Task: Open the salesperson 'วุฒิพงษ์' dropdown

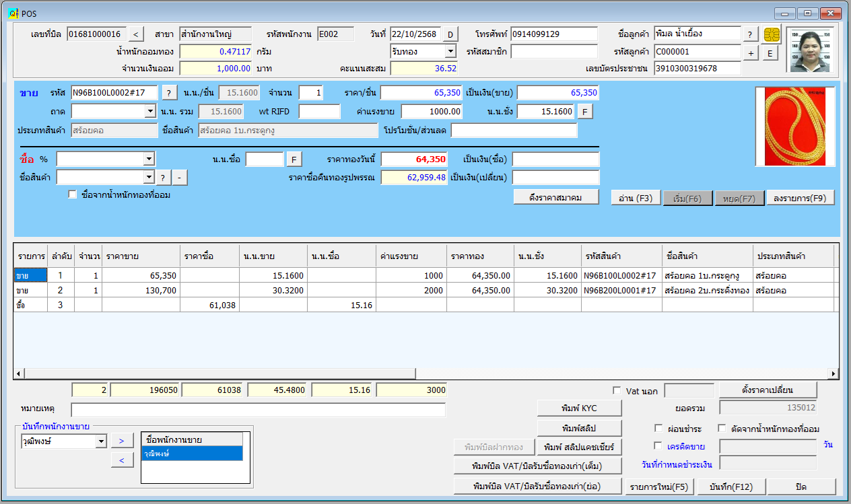Action: point(101,441)
